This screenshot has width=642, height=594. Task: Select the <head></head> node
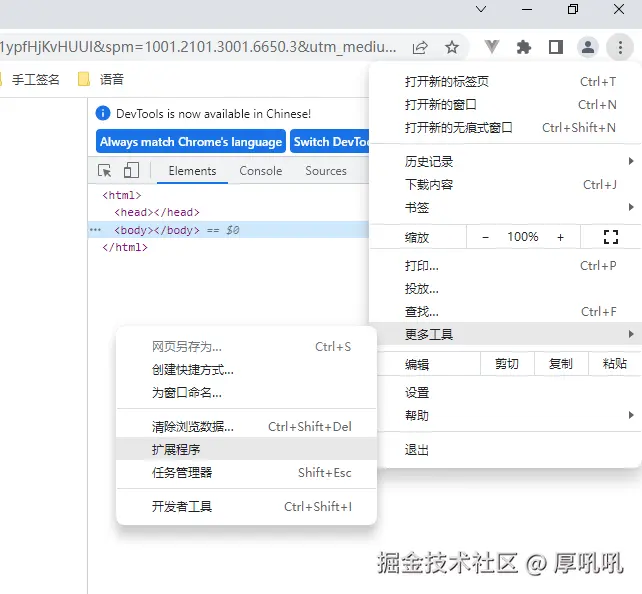(157, 212)
